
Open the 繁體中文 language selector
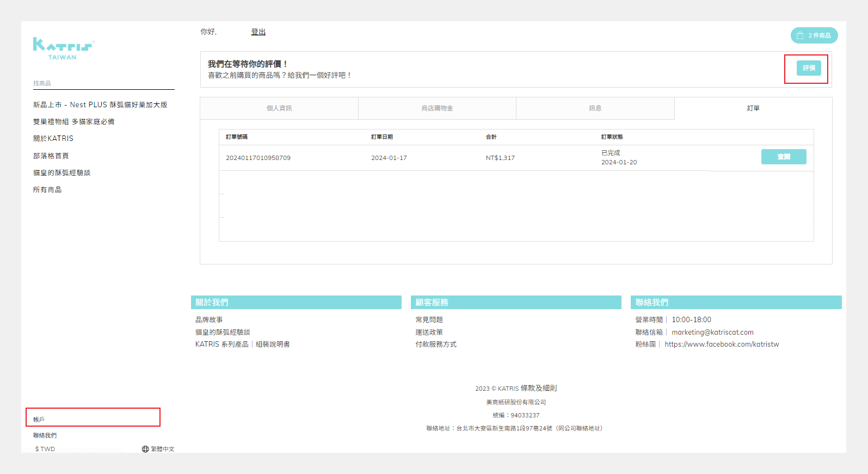pos(162,449)
